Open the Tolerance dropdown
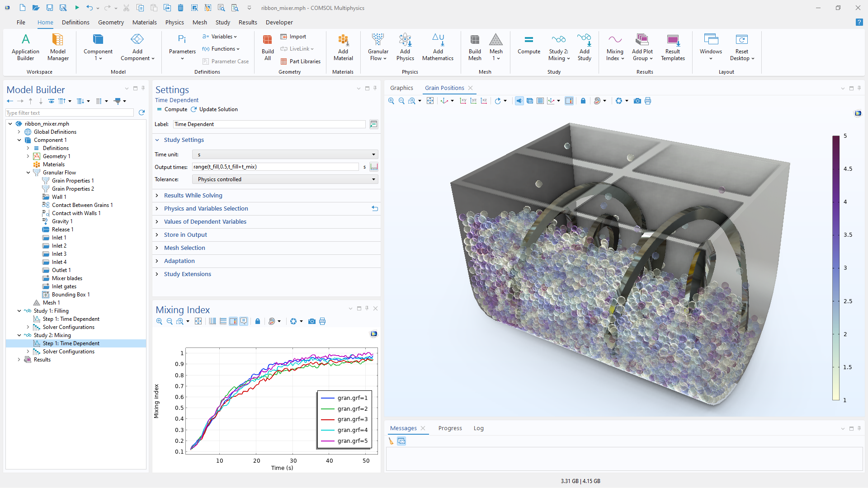868x488 pixels. pos(285,179)
